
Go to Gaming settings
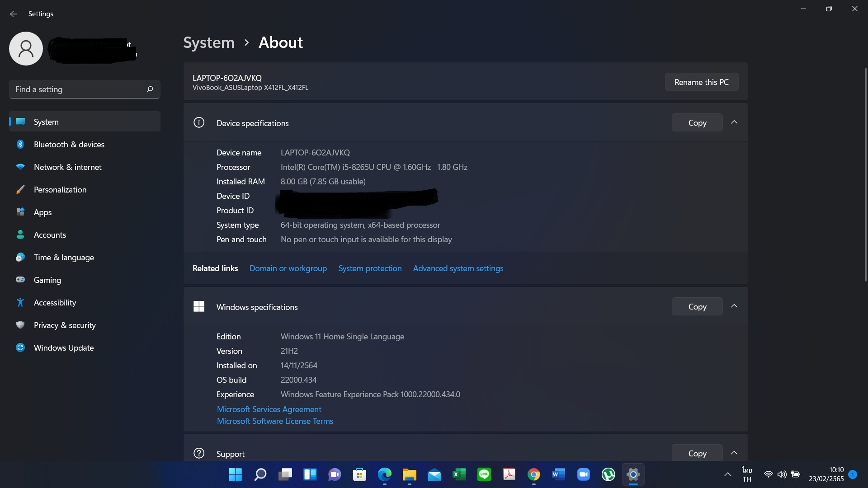(x=85, y=280)
